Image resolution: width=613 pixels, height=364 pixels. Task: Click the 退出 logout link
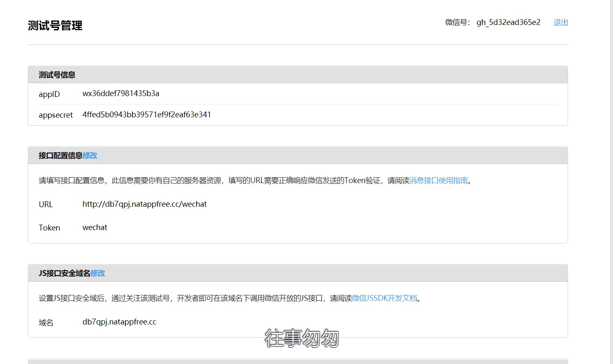coord(561,22)
